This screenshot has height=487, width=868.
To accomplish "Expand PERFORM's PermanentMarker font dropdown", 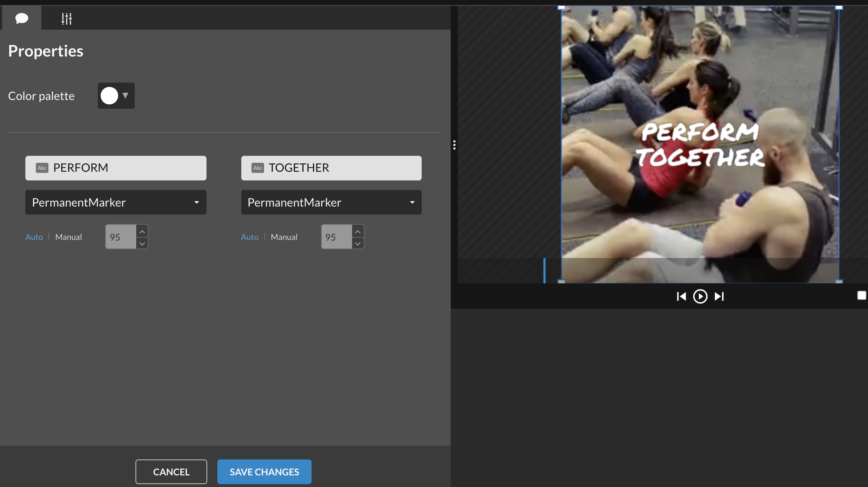I will tap(116, 202).
